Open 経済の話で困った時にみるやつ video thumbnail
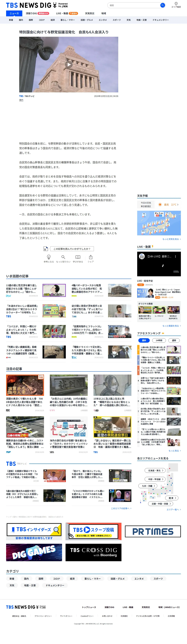The height and width of the screenshot is (644, 187). (x=145, y=310)
